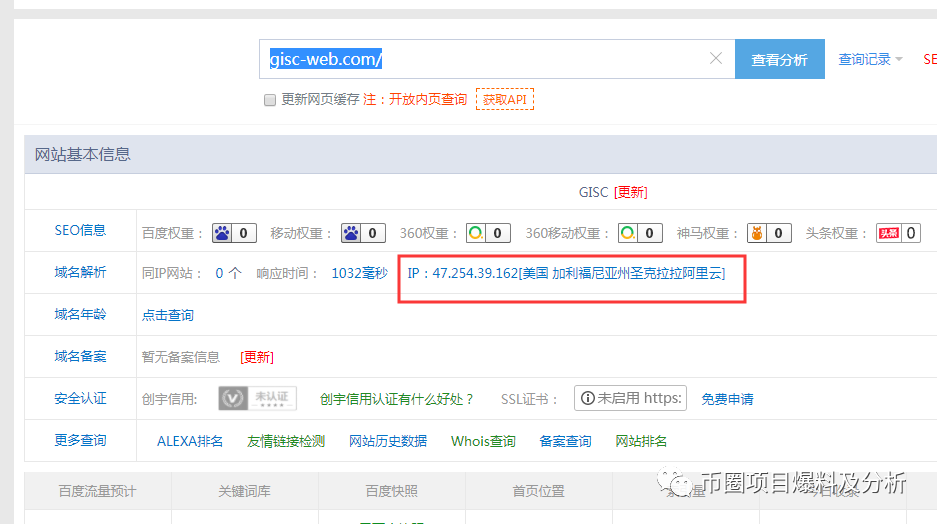Click the 360 circle icon for 360权重
This screenshot has width=937, height=524.
point(476,233)
